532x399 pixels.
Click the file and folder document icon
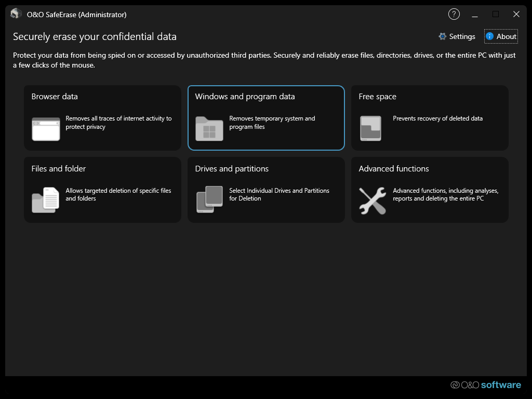pos(46,200)
